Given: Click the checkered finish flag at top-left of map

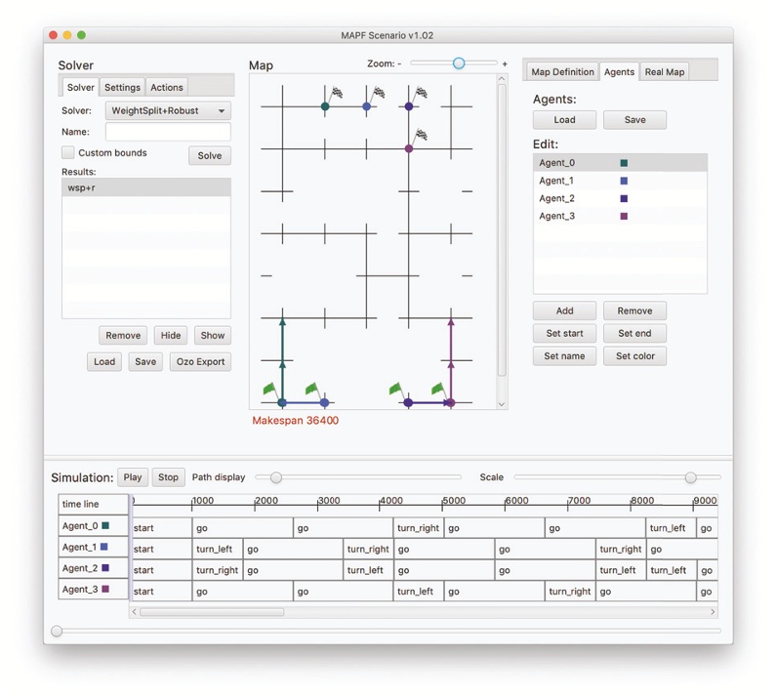Looking at the screenshot, I should [337, 95].
